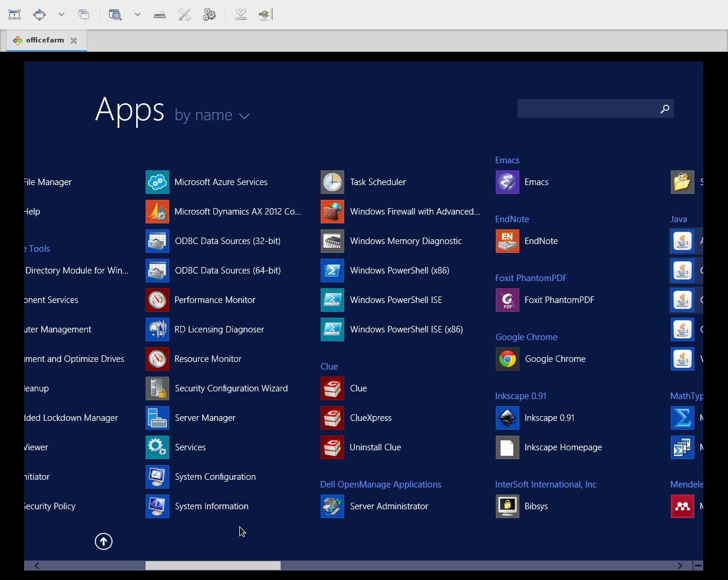Open System Configuration
Viewport: 728px width, 580px height.
201,477
